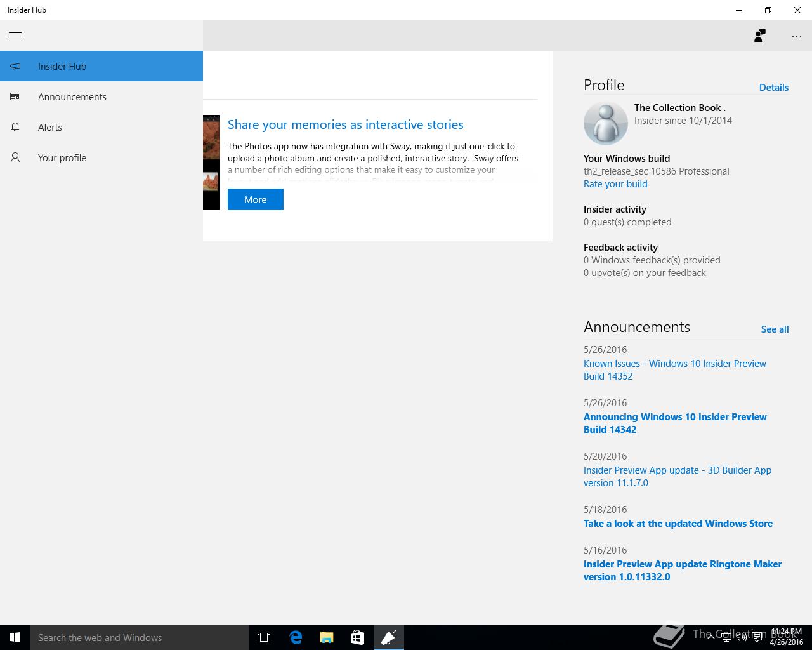812x650 pixels.
Task: Show hidden system tray icons
Action: click(710, 637)
